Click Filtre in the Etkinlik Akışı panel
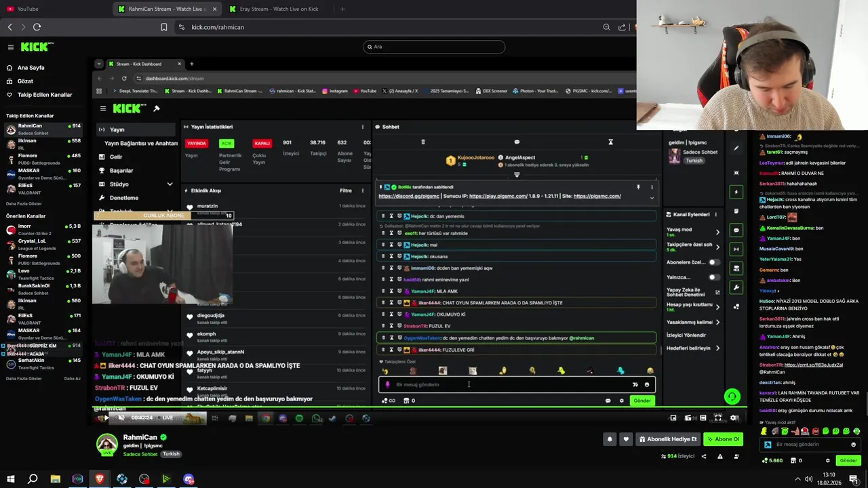 pos(346,190)
